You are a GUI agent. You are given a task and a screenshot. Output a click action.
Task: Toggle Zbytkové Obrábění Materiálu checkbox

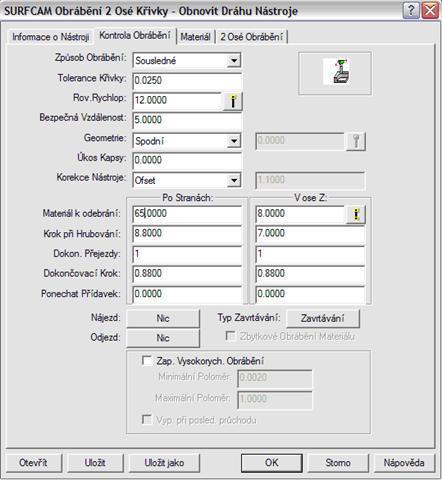point(230,336)
